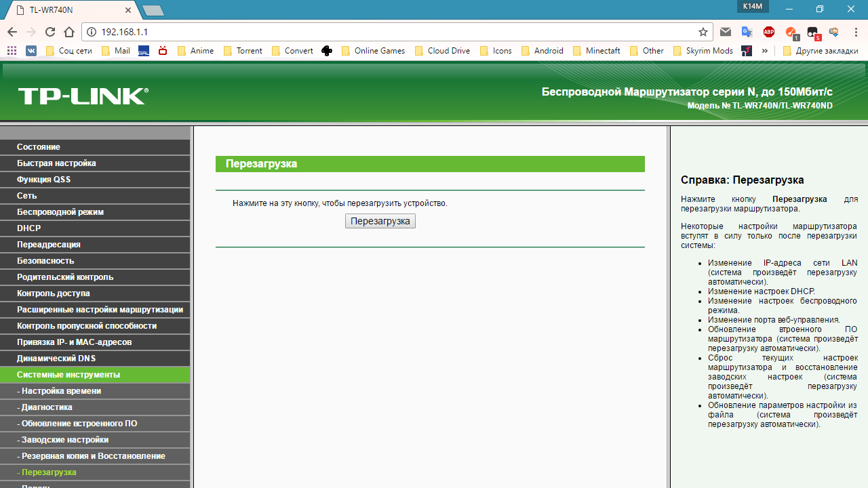Open the Сеть menu section

pos(95,196)
